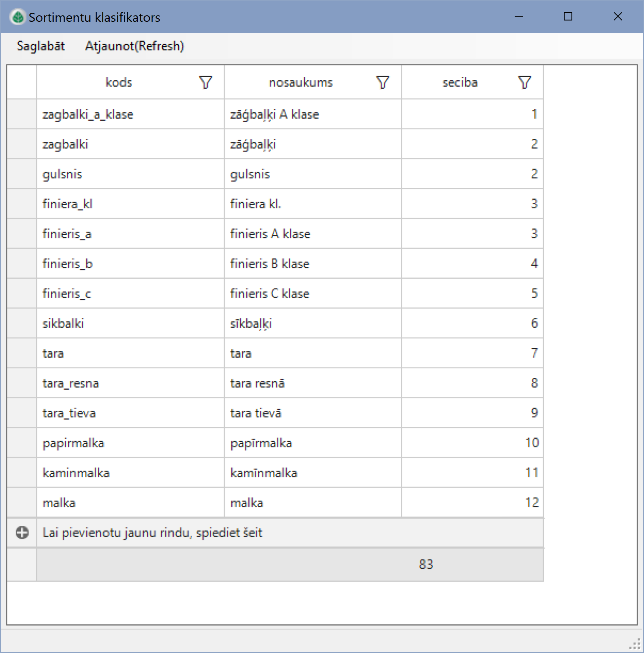This screenshot has width=644, height=653.
Task: Click the plus icon to add a new row
Action: click(21, 533)
